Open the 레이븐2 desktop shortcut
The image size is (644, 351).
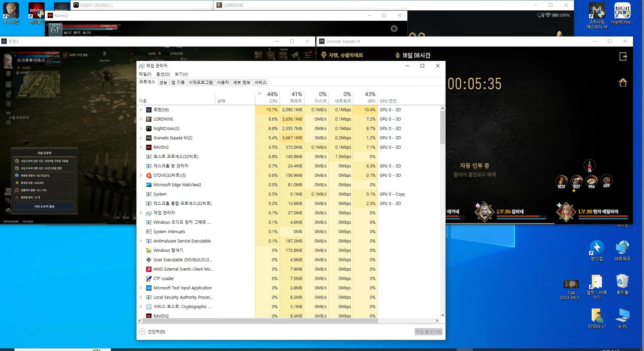click(36, 13)
